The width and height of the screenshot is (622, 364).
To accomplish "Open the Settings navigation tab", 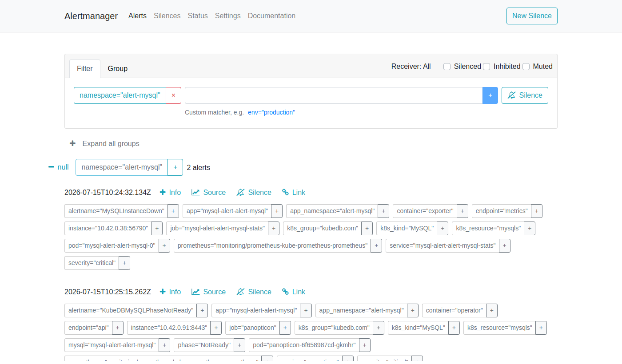I will pos(228,16).
